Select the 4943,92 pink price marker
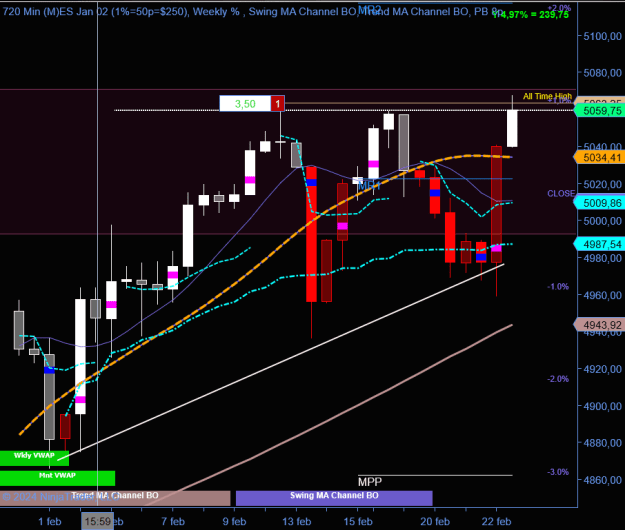 599,325
